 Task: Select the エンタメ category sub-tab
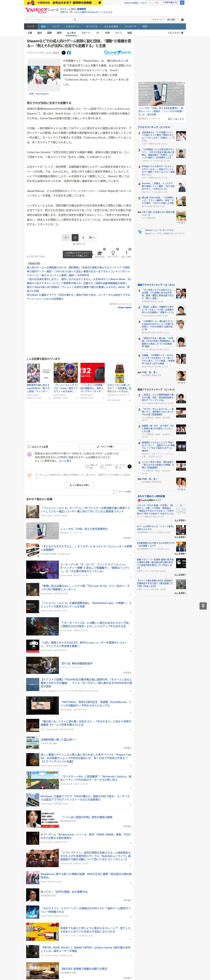tap(71, 33)
